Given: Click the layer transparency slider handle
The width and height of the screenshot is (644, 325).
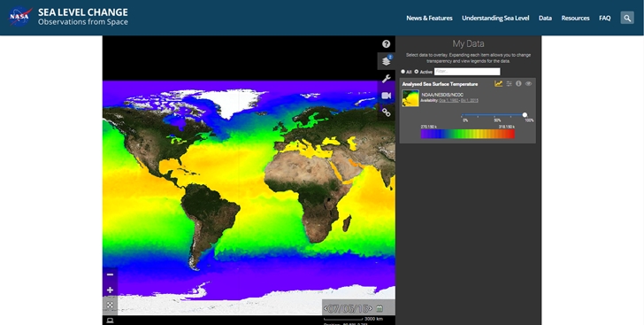Looking at the screenshot, I should click(x=525, y=115).
